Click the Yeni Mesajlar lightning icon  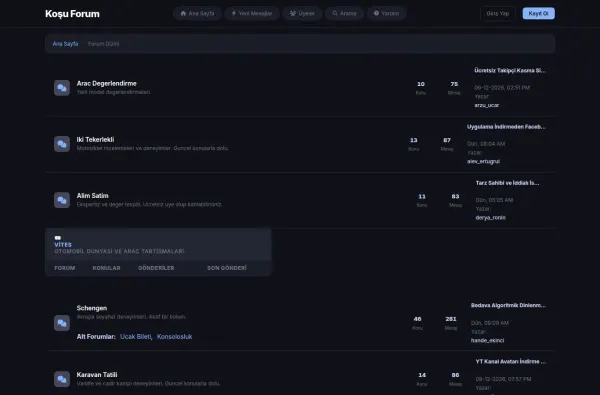point(234,13)
